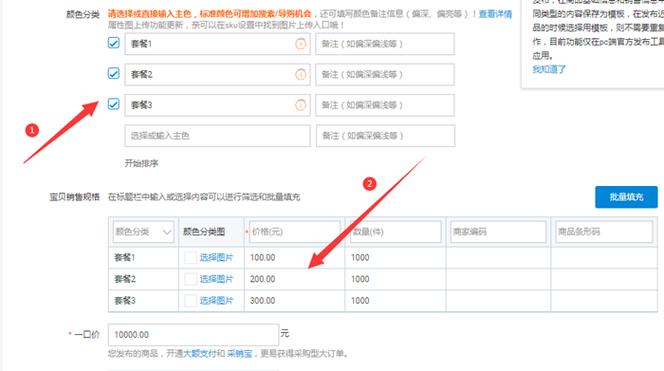This screenshot has height=371, width=664.
Task: Uncheck the 套餐3 color checkbox
Action: point(113,104)
